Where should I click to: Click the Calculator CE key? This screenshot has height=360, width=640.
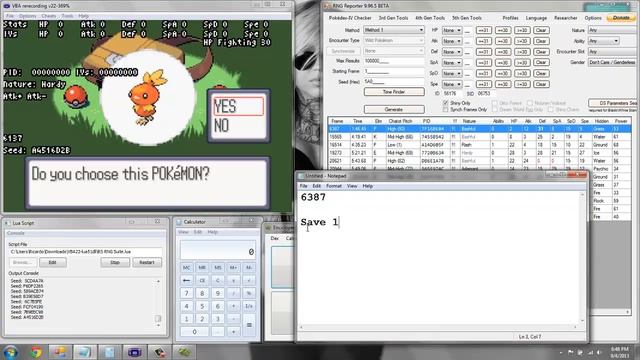202,280
